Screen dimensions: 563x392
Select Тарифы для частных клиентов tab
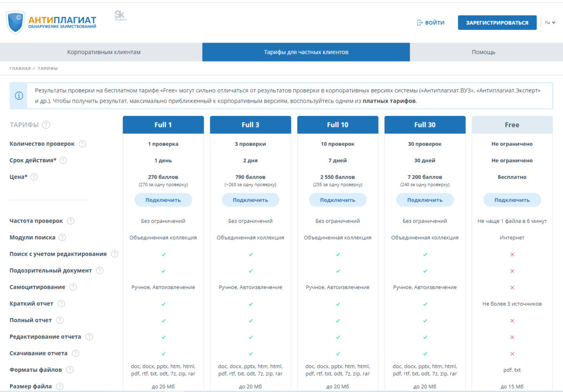point(306,52)
